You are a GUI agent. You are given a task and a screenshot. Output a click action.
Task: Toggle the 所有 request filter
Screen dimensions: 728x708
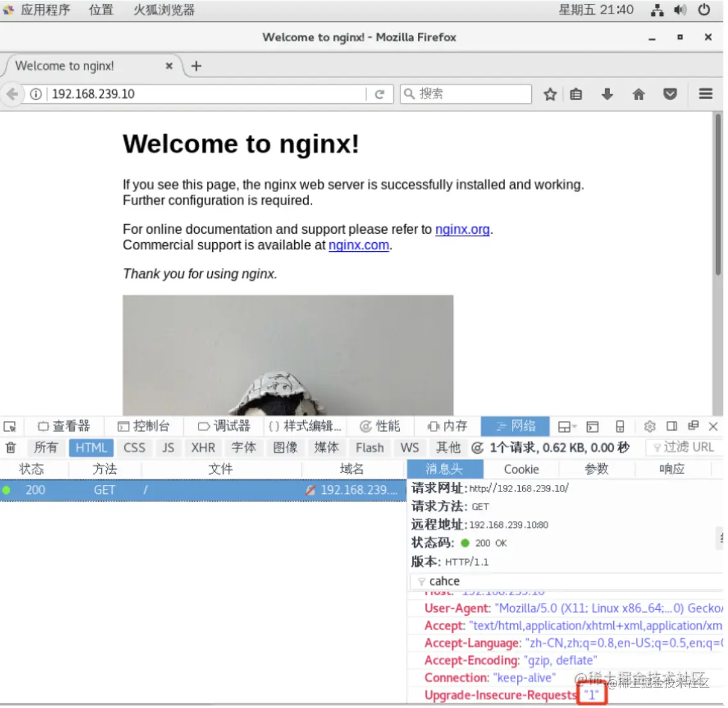tap(46, 448)
